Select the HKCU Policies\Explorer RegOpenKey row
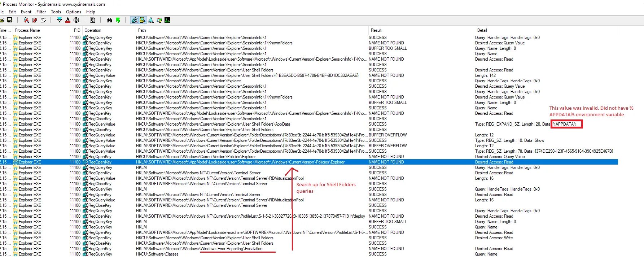This screenshot has width=644, height=257. pyautogui.click(x=309, y=157)
